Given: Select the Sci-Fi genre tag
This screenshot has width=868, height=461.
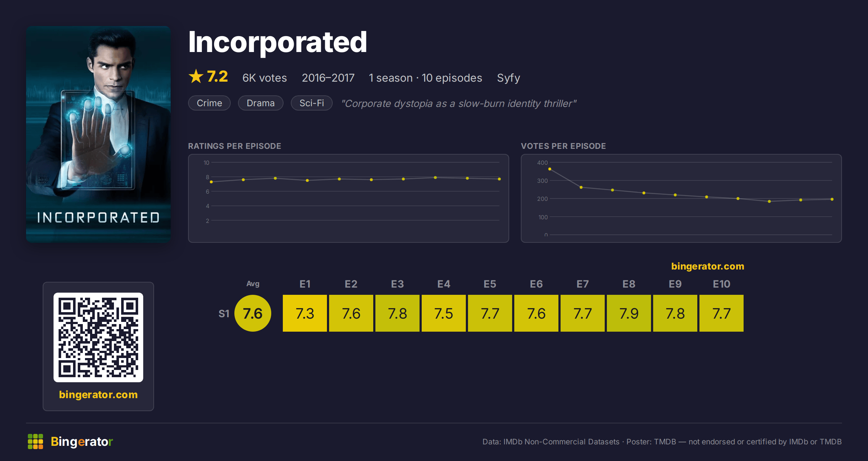Looking at the screenshot, I should pos(311,103).
